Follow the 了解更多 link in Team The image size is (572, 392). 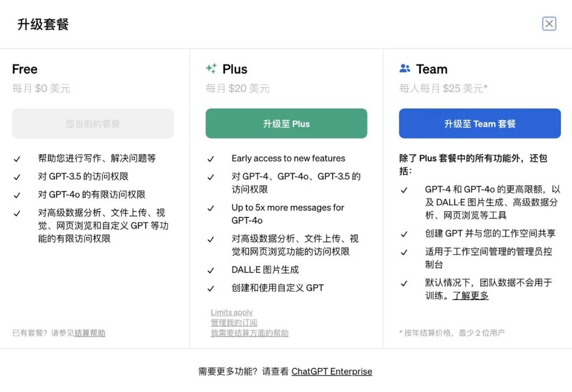point(471,296)
